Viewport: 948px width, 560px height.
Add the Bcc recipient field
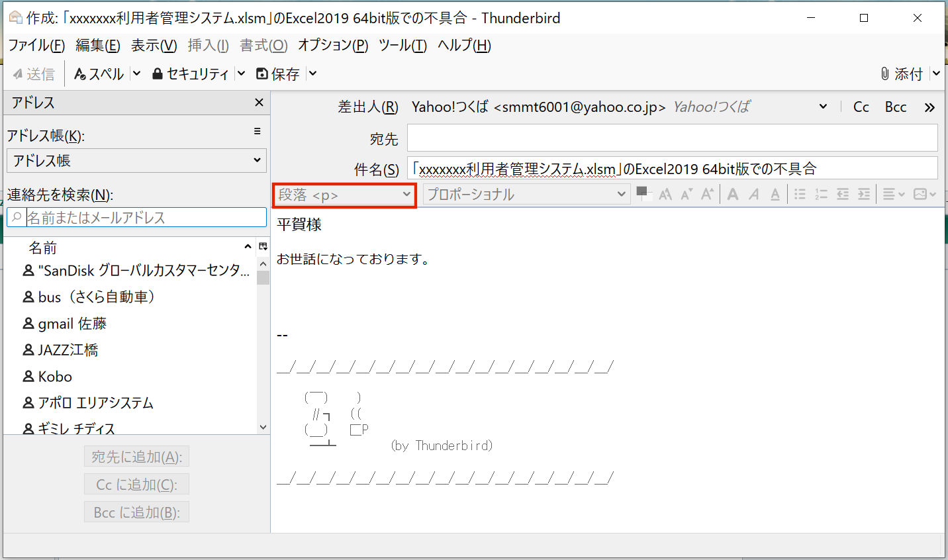(895, 107)
